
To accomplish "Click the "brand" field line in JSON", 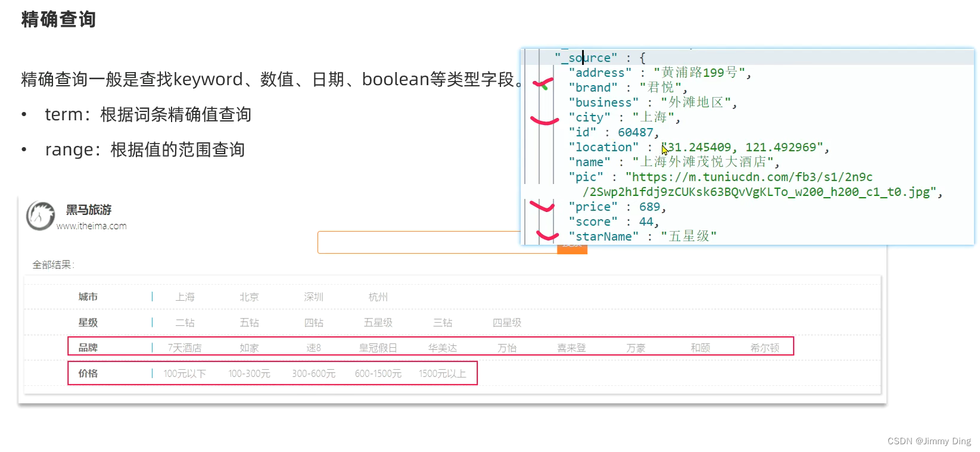I will pyautogui.click(x=629, y=88).
